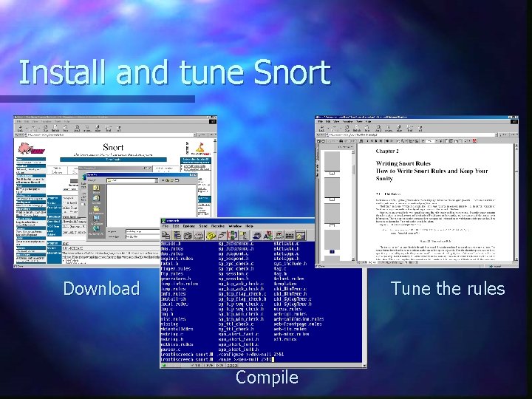Open the Receive menu in terminal window
The height and width of the screenshot is (399, 532).
tap(218, 226)
